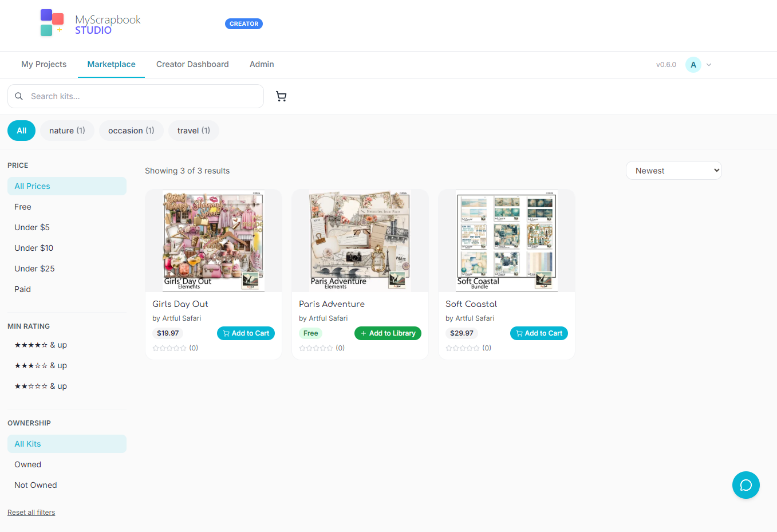Open the Newest sort dropdown
This screenshot has width=777, height=532.
[673, 170]
